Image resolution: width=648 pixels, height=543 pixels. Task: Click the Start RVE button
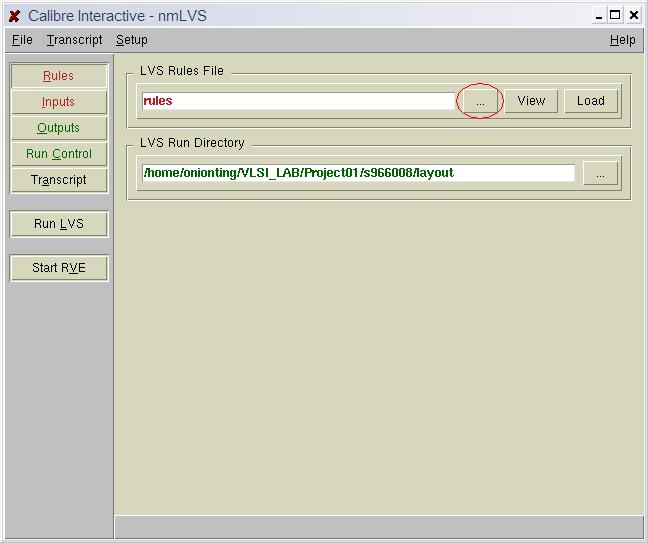(x=59, y=268)
